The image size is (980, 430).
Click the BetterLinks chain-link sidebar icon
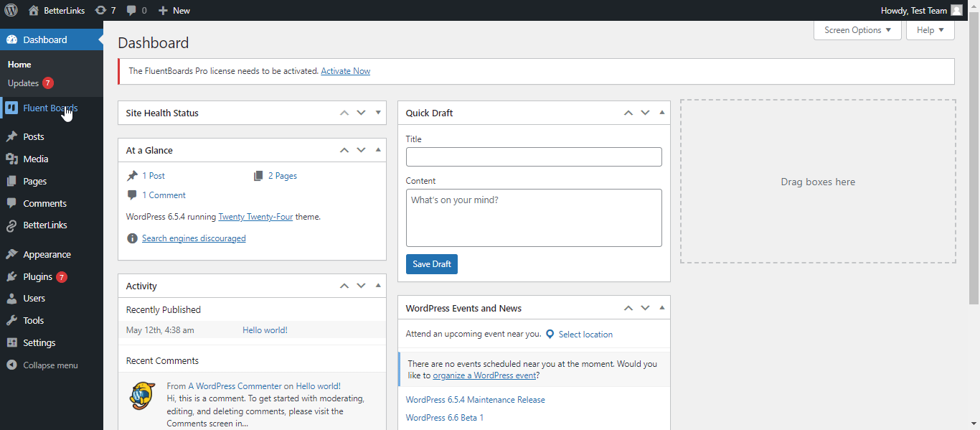tap(12, 225)
